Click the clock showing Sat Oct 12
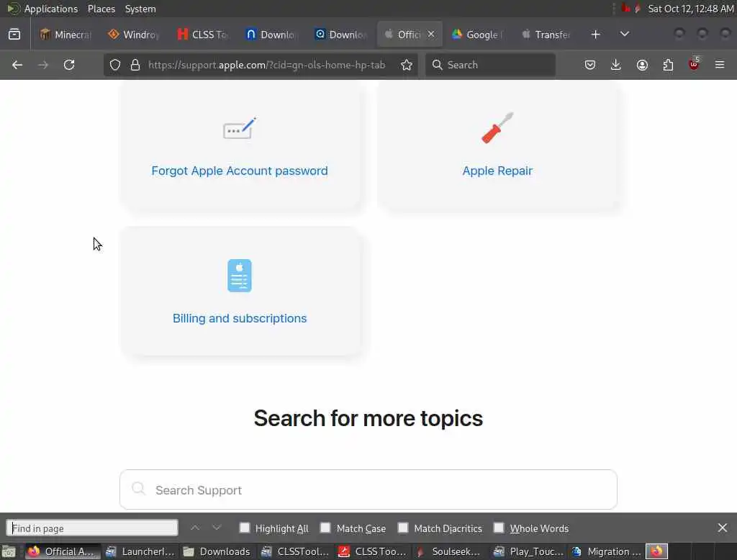This screenshot has width=737, height=560. (x=690, y=9)
